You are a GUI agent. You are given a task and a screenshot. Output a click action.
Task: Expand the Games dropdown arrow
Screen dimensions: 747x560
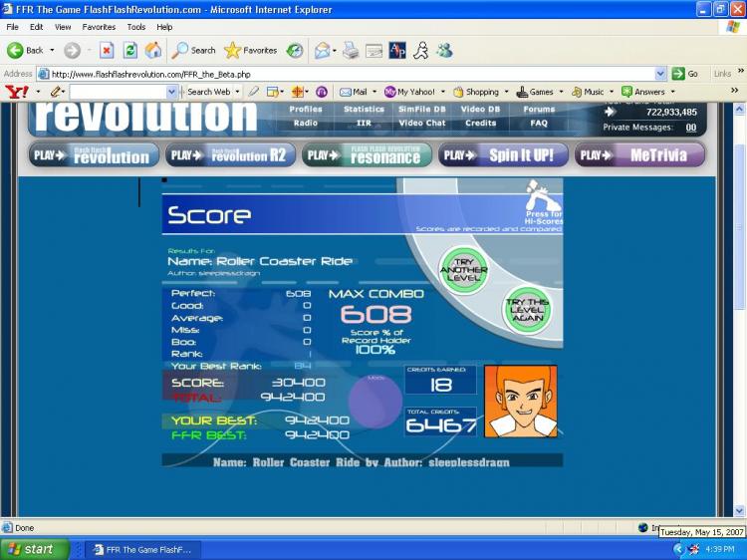coord(561,92)
